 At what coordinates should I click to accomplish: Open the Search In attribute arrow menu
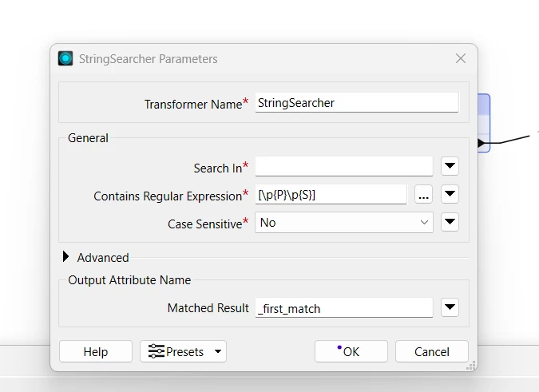450,167
